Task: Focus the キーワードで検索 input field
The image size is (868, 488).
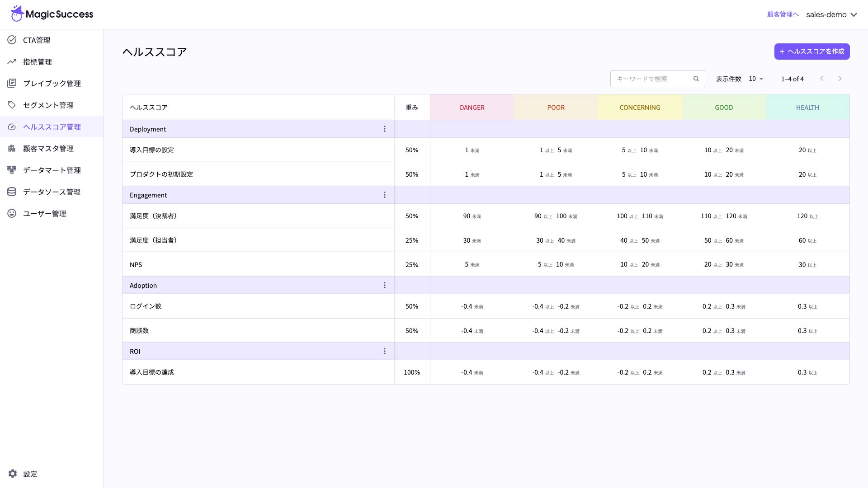Action: click(651, 79)
